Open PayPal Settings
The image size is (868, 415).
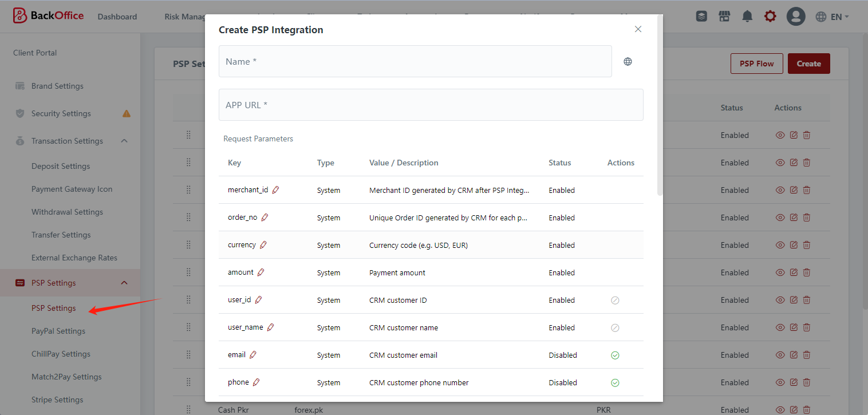click(58, 331)
